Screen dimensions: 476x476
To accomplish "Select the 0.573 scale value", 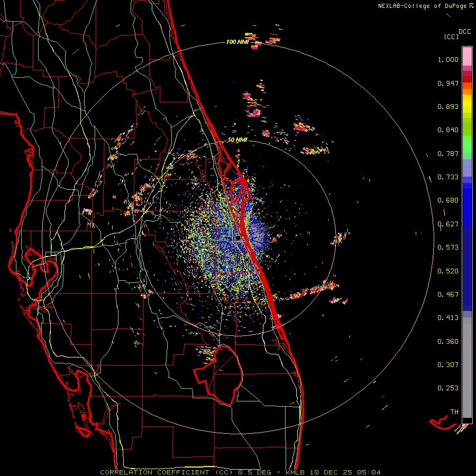I will click(x=448, y=248).
